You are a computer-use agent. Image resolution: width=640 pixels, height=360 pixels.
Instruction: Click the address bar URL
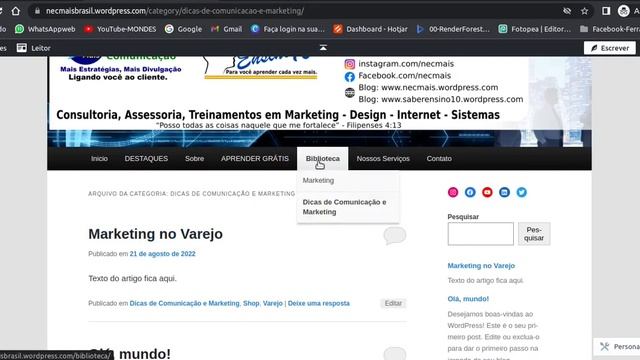pos(175,11)
